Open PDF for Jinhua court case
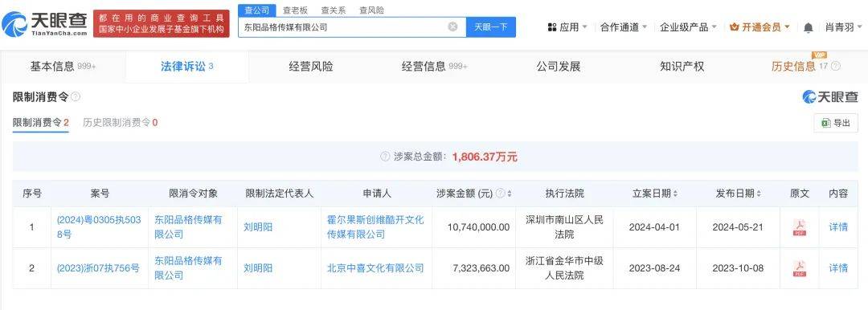This screenshot has width=868, height=310. (x=800, y=268)
